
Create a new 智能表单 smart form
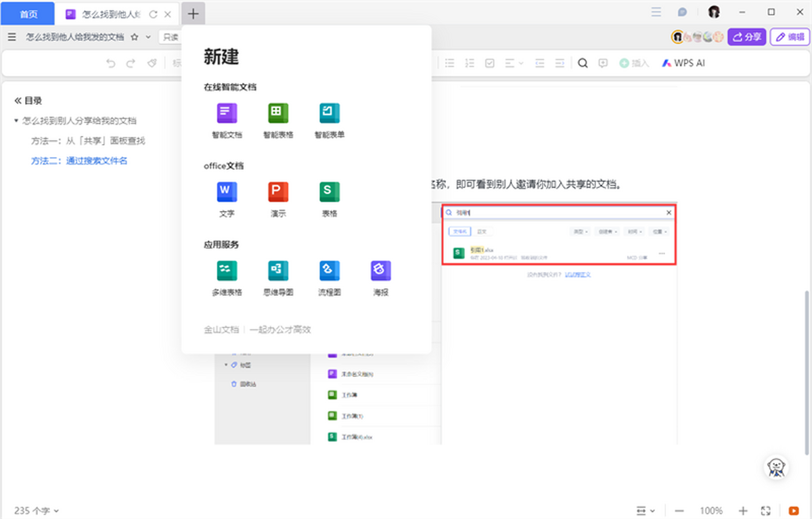[330, 114]
